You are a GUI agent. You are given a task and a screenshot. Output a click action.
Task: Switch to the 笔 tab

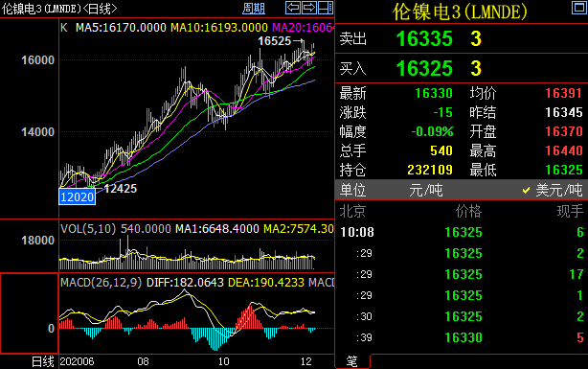tap(351, 361)
